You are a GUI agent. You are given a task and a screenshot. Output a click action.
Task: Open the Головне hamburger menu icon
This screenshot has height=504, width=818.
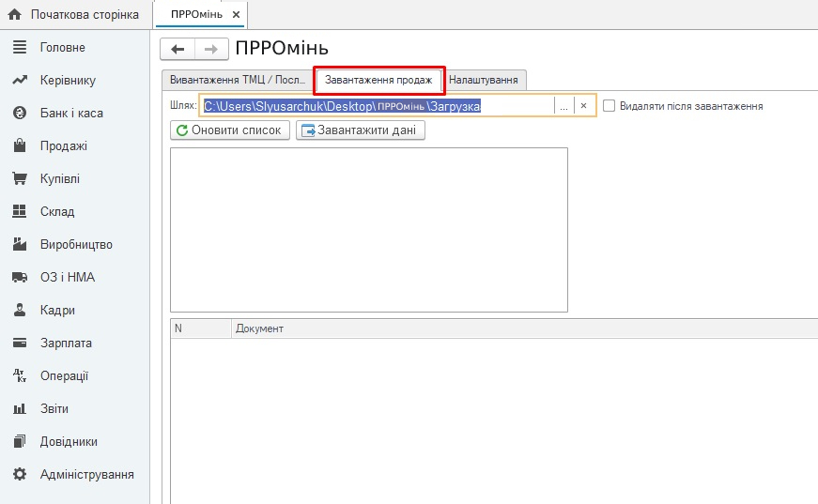click(19, 48)
